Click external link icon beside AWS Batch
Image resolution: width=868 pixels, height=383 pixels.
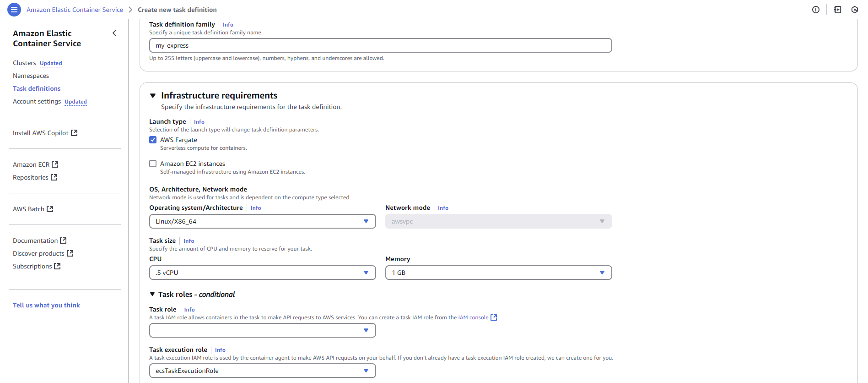pyautogui.click(x=50, y=209)
